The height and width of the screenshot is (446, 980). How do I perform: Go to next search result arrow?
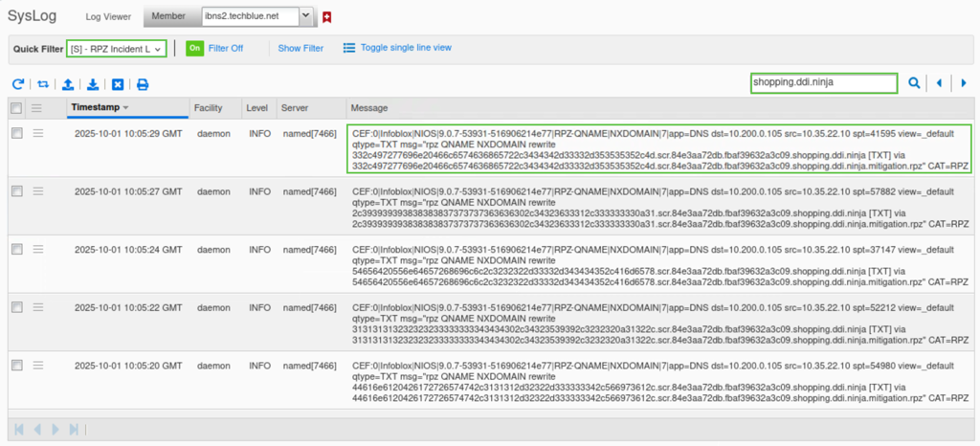(964, 83)
